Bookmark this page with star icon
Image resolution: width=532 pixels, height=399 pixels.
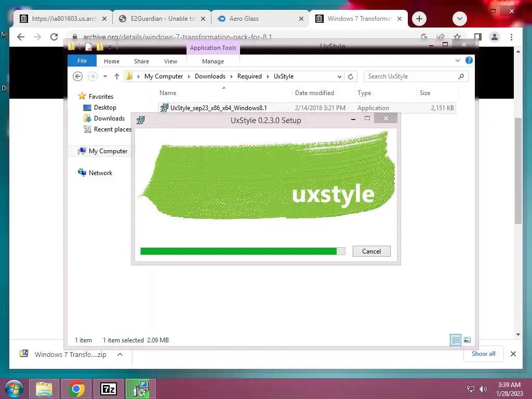[457, 37]
